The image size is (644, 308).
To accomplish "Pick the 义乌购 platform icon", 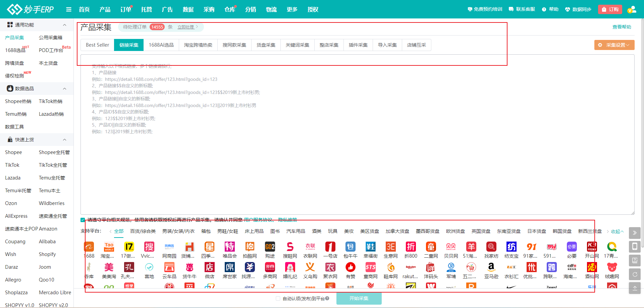I will click(310, 267).
